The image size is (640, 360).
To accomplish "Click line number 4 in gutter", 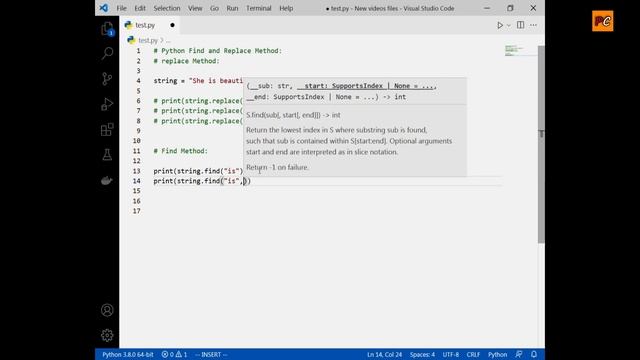I will click(x=138, y=81).
